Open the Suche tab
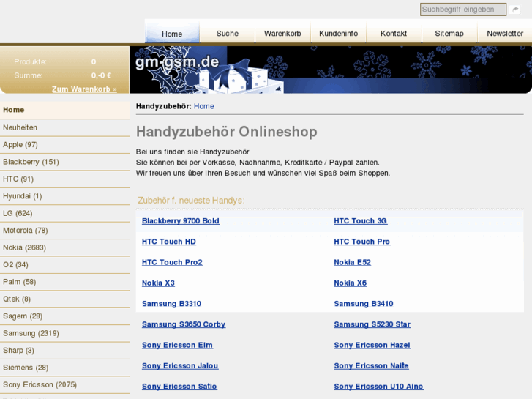This screenshot has height=399, width=532. point(228,33)
